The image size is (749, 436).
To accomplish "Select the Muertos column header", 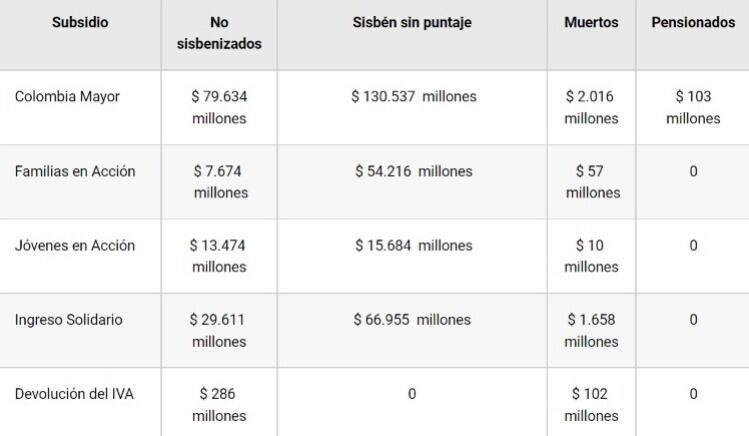I will click(x=591, y=22).
